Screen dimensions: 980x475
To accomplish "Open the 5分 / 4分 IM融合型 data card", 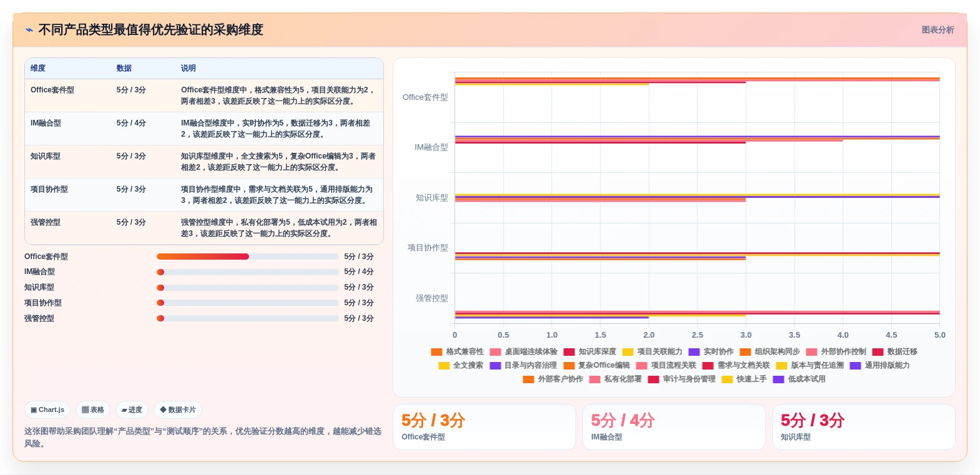I will tap(674, 427).
